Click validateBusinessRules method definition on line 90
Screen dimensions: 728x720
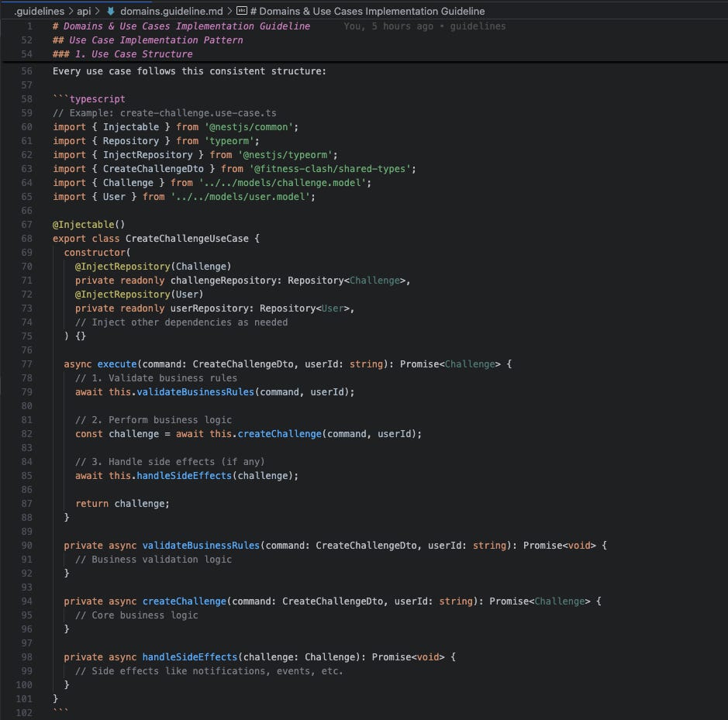(x=201, y=546)
